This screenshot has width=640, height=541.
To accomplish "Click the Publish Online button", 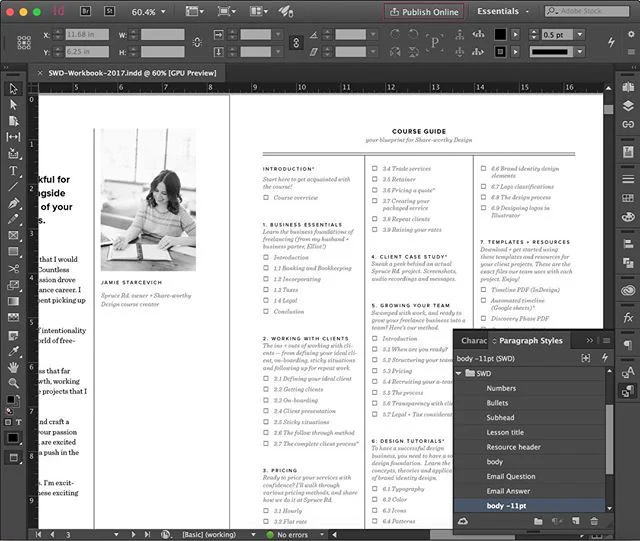I will [x=424, y=12].
